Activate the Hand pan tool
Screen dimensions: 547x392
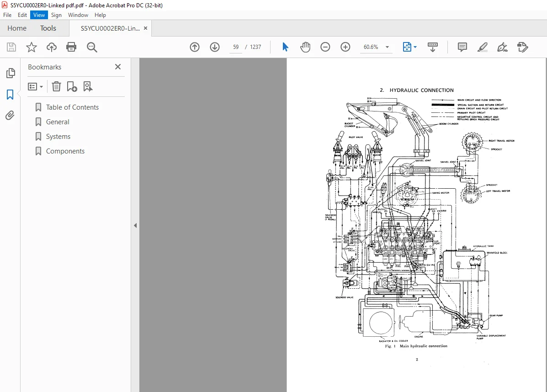[x=305, y=47]
